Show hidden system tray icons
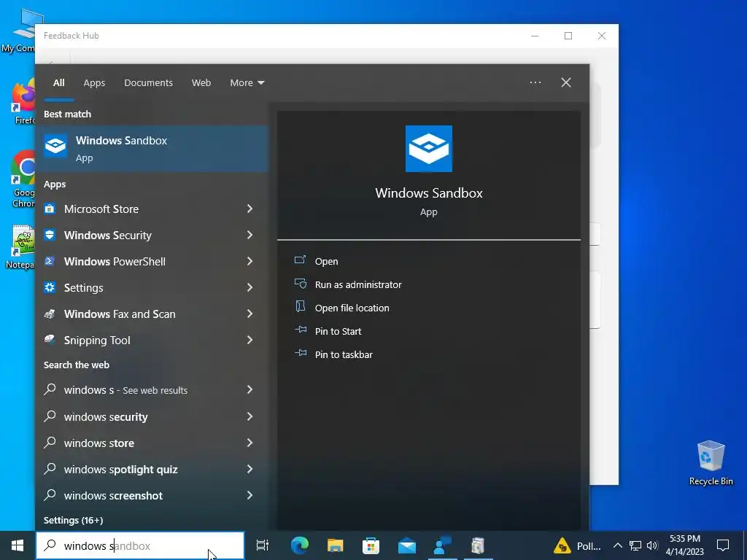The height and width of the screenshot is (560, 747). [617, 545]
